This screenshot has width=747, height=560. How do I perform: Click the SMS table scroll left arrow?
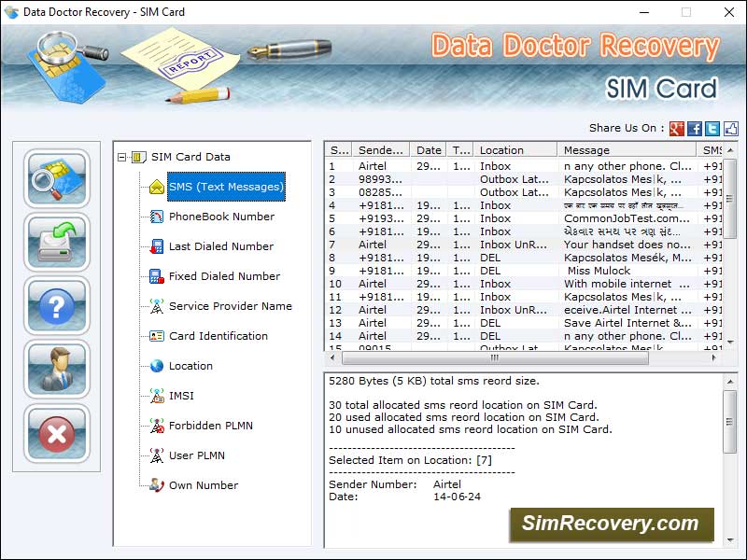pyautogui.click(x=332, y=357)
